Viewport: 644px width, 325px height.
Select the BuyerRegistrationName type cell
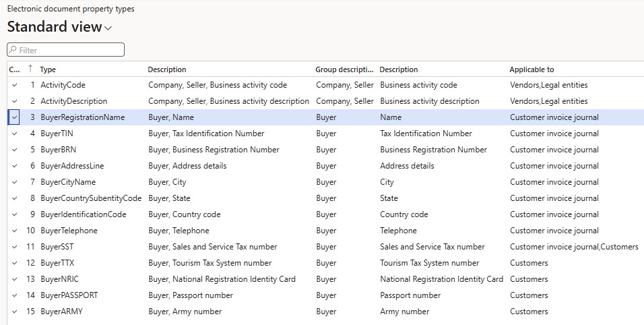pos(83,117)
